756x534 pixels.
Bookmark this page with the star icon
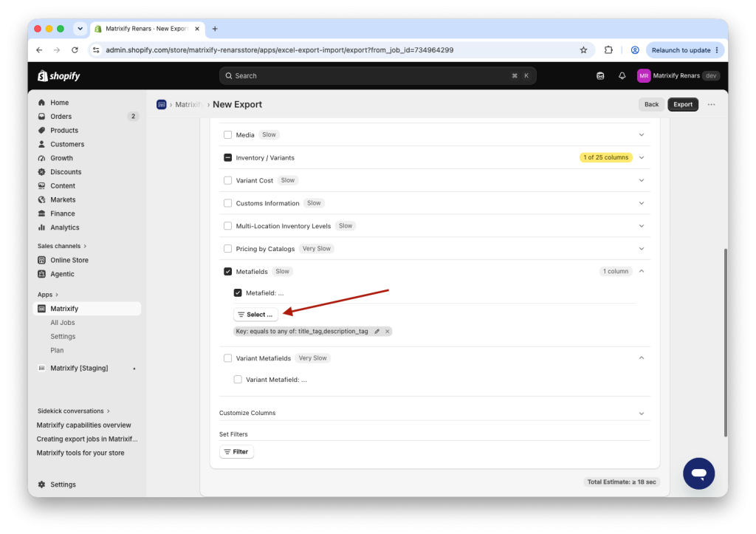(x=583, y=50)
